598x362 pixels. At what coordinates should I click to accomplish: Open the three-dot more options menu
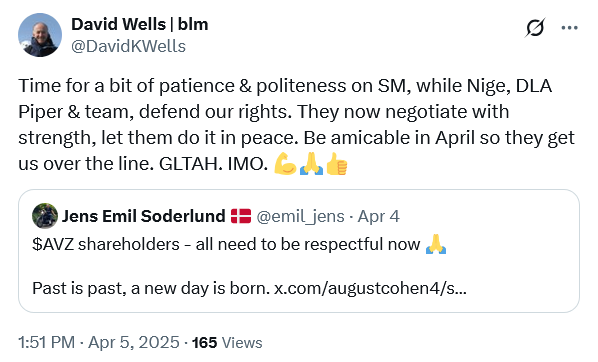569,28
